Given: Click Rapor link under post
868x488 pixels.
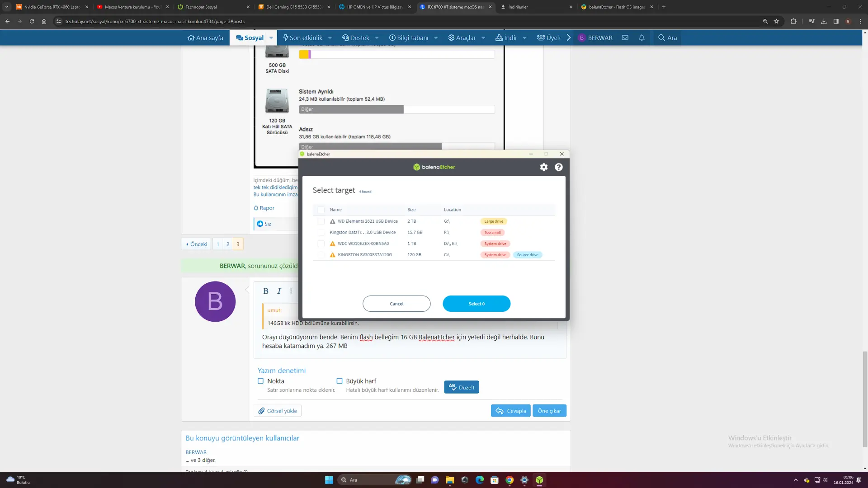Looking at the screenshot, I should click(x=264, y=208).
